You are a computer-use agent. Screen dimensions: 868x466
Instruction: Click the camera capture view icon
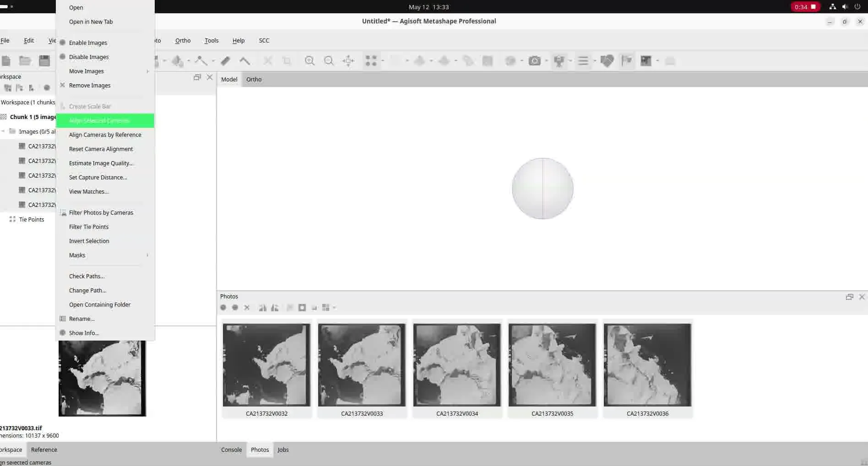click(534, 61)
